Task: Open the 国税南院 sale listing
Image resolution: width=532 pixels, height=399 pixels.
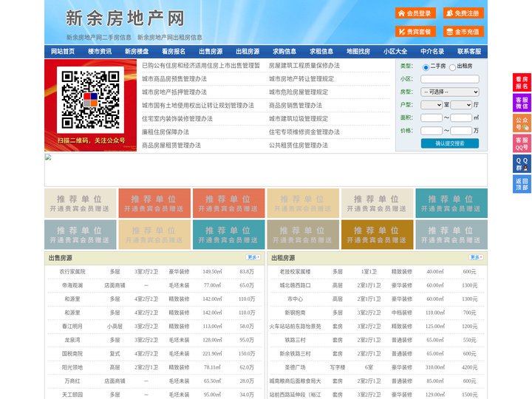Action: click(x=72, y=353)
